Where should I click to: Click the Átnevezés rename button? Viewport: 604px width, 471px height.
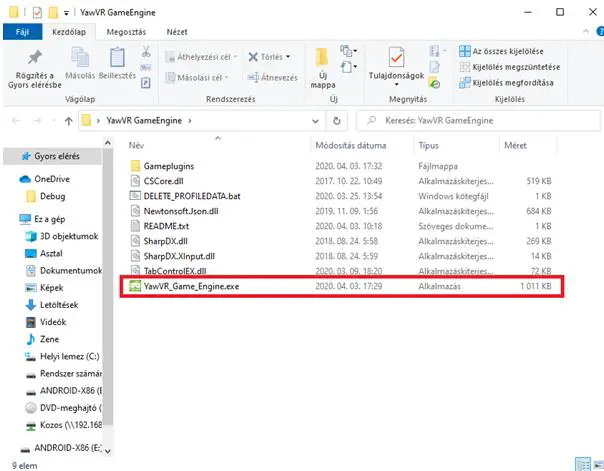272,78
